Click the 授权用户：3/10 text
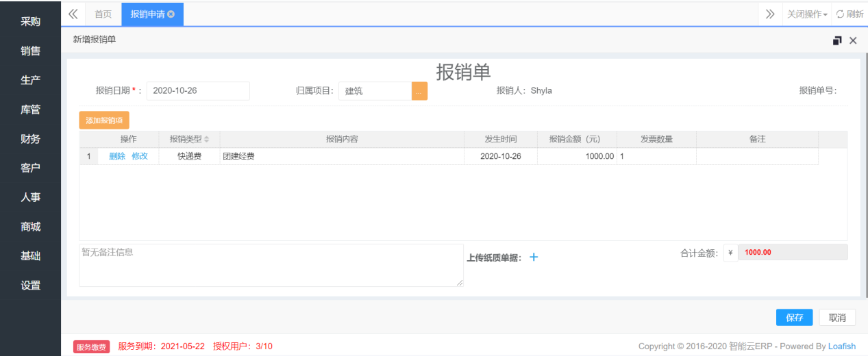Screen dimensions: 868x356 click(x=243, y=346)
